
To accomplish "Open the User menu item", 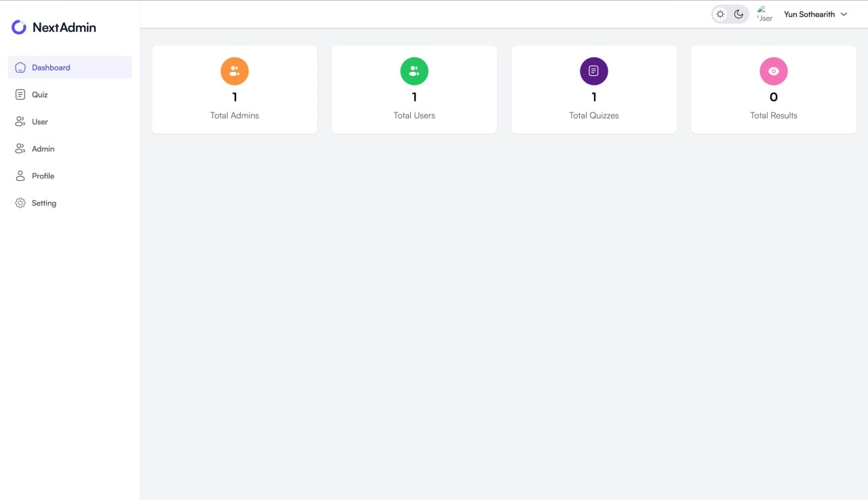I will (x=40, y=122).
